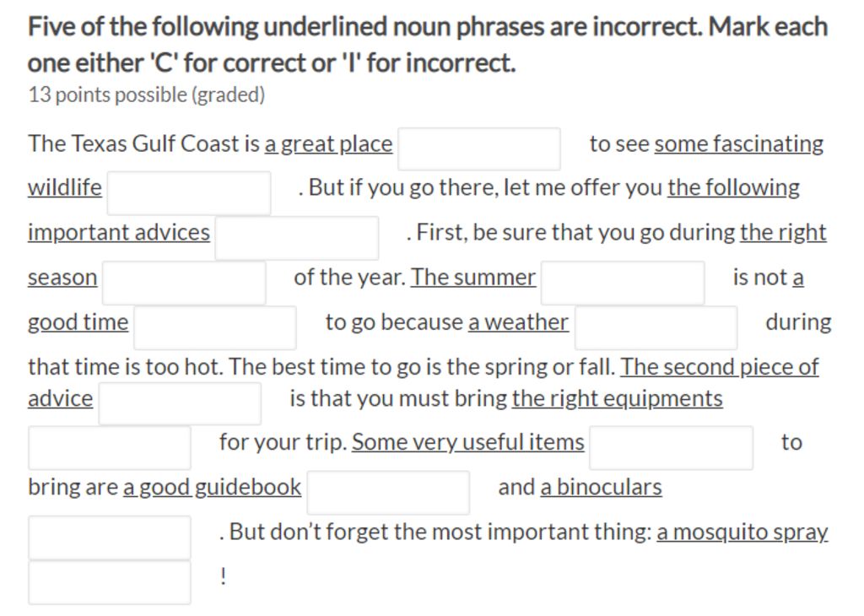This screenshot has height=616, width=864.
Task: Click the box before 'for your trip'
Action: [x=110, y=448]
